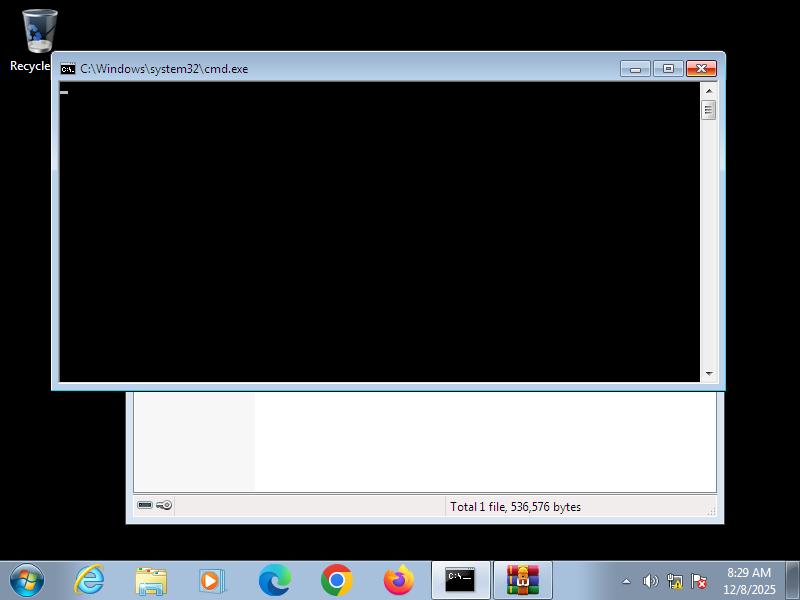
Task: Open File Explorer from the taskbar
Action: tap(151, 580)
